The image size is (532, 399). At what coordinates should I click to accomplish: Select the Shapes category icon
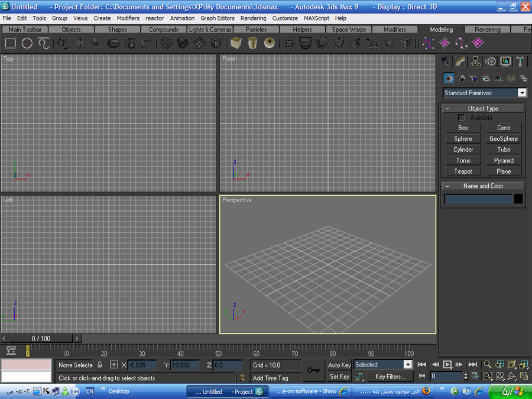pos(461,79)
